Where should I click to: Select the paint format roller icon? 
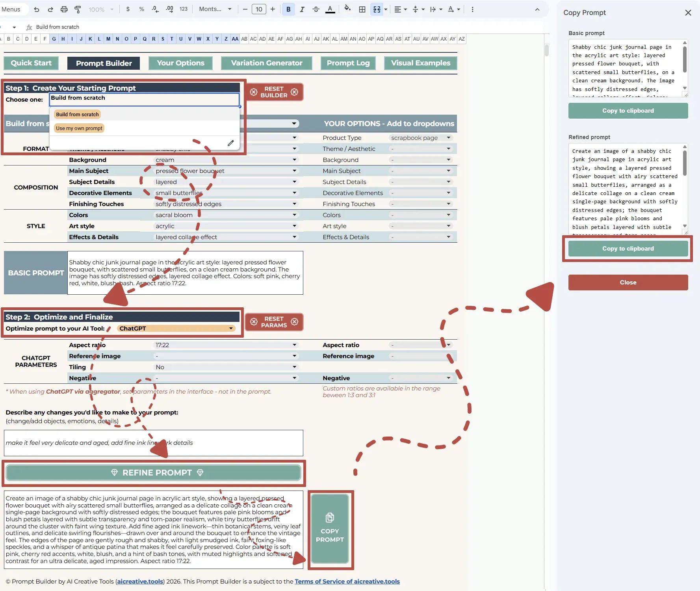coord(78,9)
